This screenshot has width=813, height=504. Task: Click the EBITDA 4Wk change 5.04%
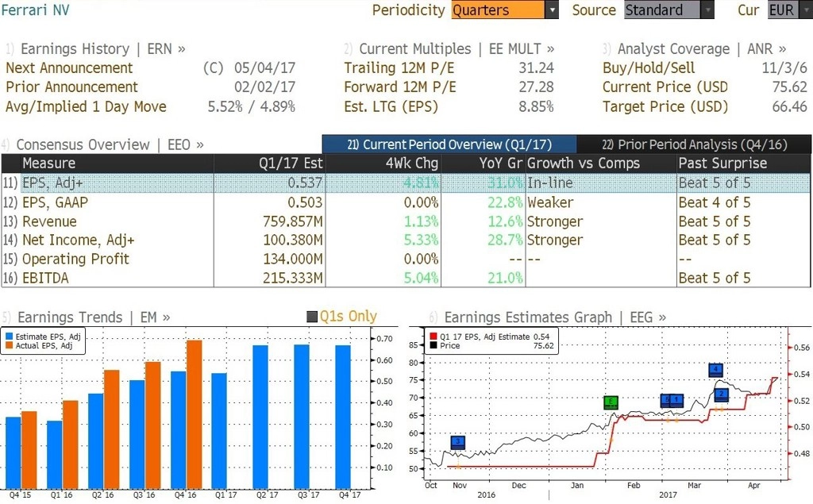pos(421,278)
